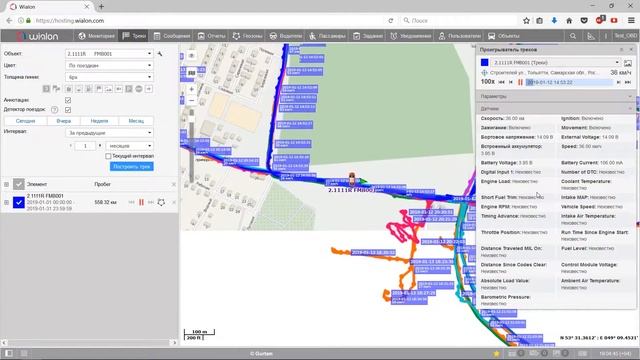Select the Неделя interval button
This screenshot has height=360, width=640.
99,121
